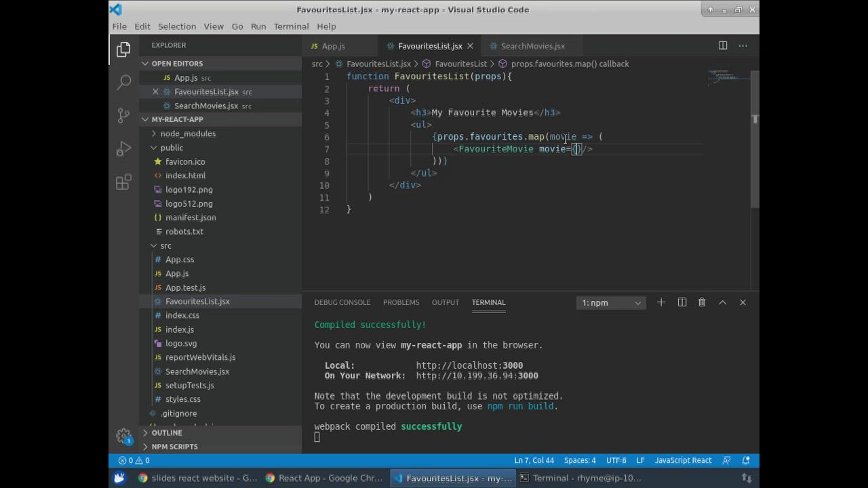Open the Extensions view

pyautogui.click(x=123, y=182)
